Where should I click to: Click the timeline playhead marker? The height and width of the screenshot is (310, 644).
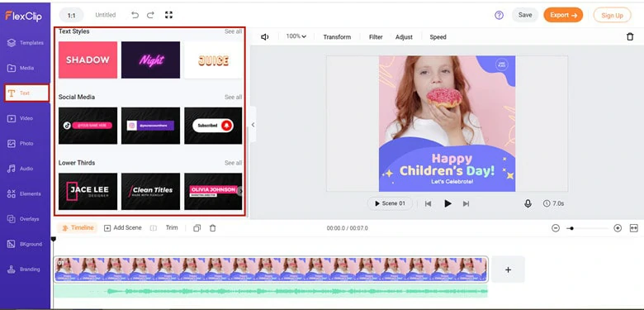[53, 239]
